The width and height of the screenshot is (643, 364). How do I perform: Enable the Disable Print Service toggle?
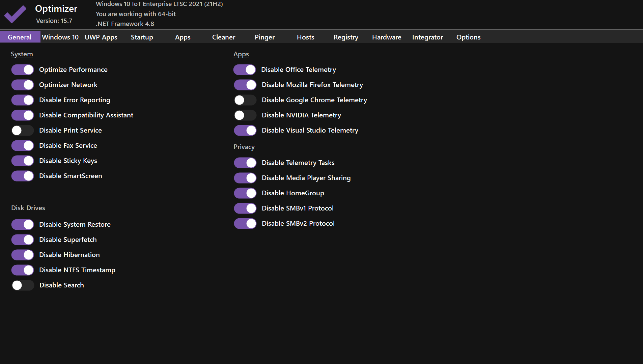22,130
